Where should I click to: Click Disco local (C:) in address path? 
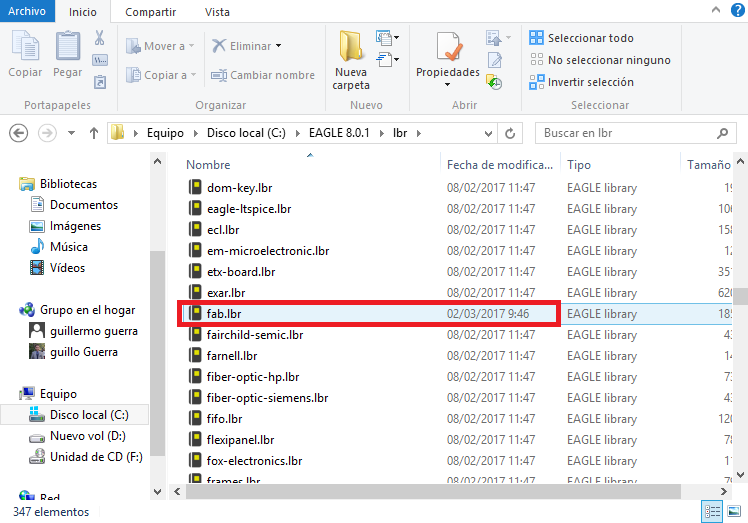click(x=246, y=133)
